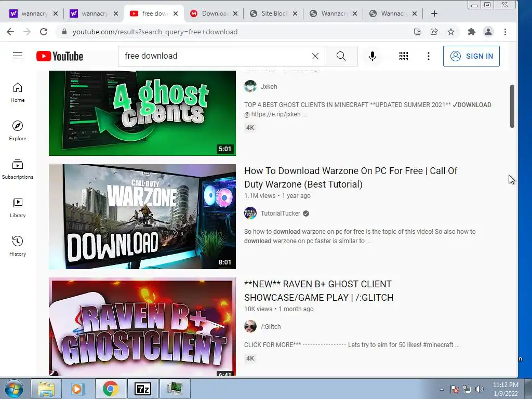This screenshot has width=532, height=399.
Task: Open Library in the sidebar
Action: tap(18, 207)
